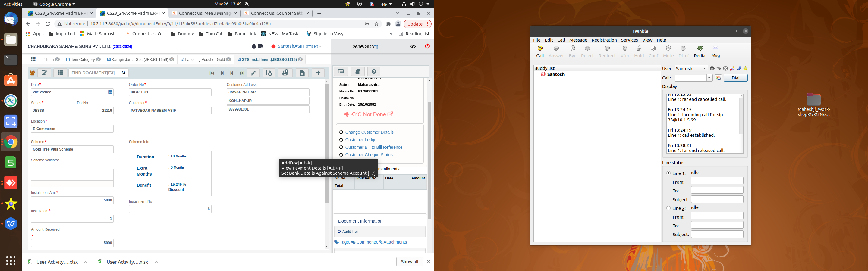Click the blue phone icon next to User
This screenshot has width=868, height=271.
click(739, 69)
